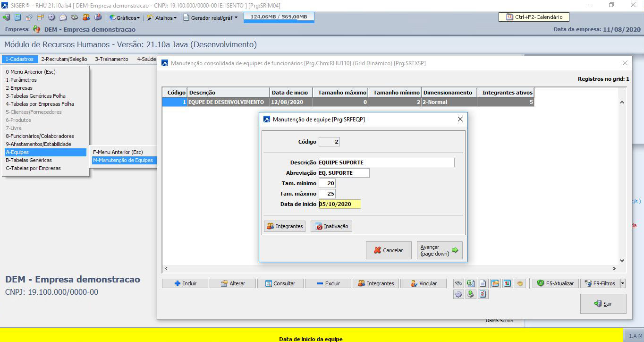Click the green download arrow icon
The image size is (644, 342).
pos(471,294)
